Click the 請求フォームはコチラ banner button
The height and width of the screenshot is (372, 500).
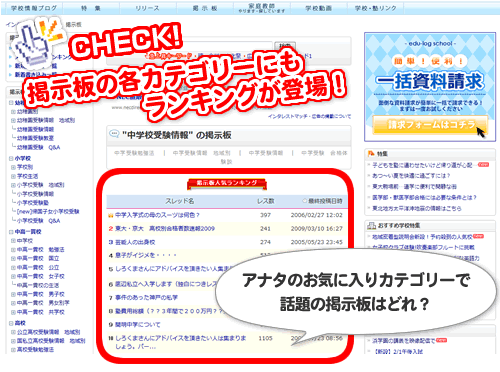pos(430,125)
